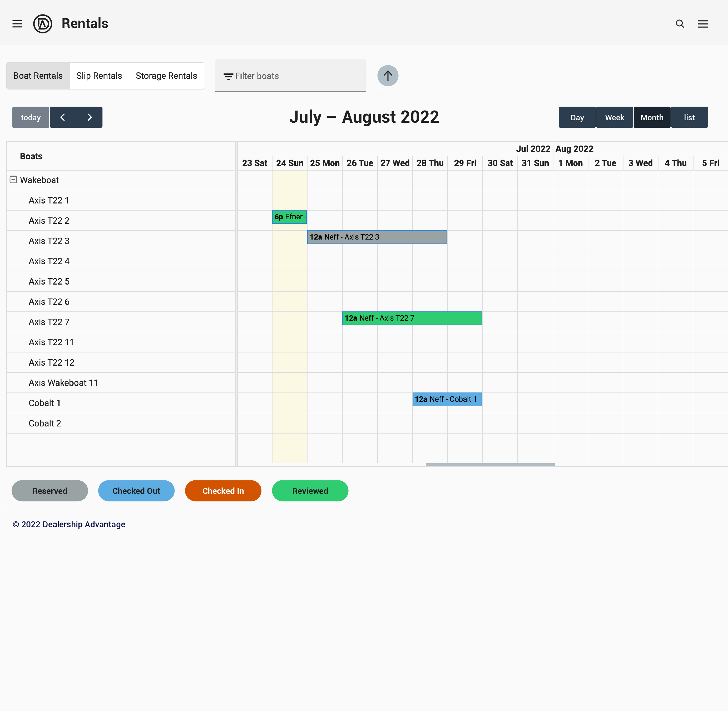Image resolution: width=728 pixels, height=711 pixels.
Task: Click the Rentals page heading
Action: point(85,23)
